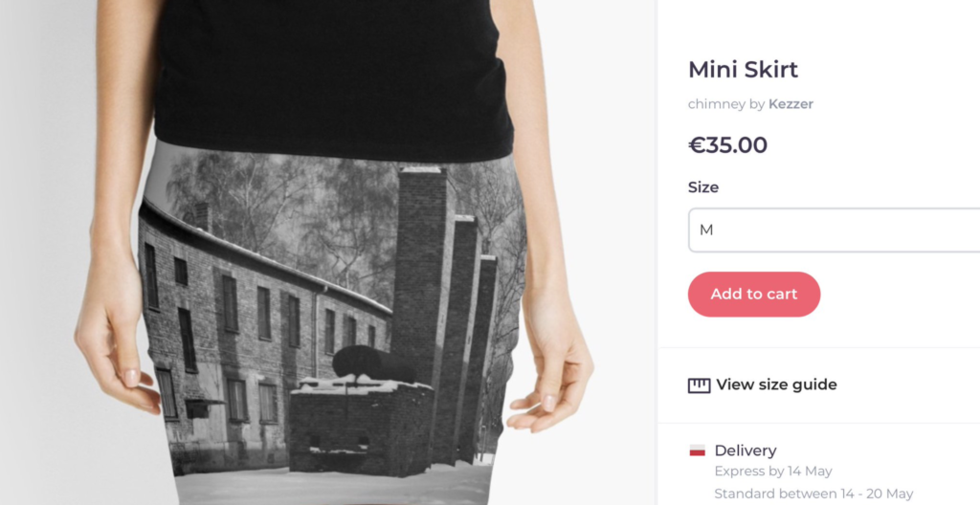The image size is (980, 505).
Task: Open the View size guide link
Action: pyautogui.click(x=776, y=385)
